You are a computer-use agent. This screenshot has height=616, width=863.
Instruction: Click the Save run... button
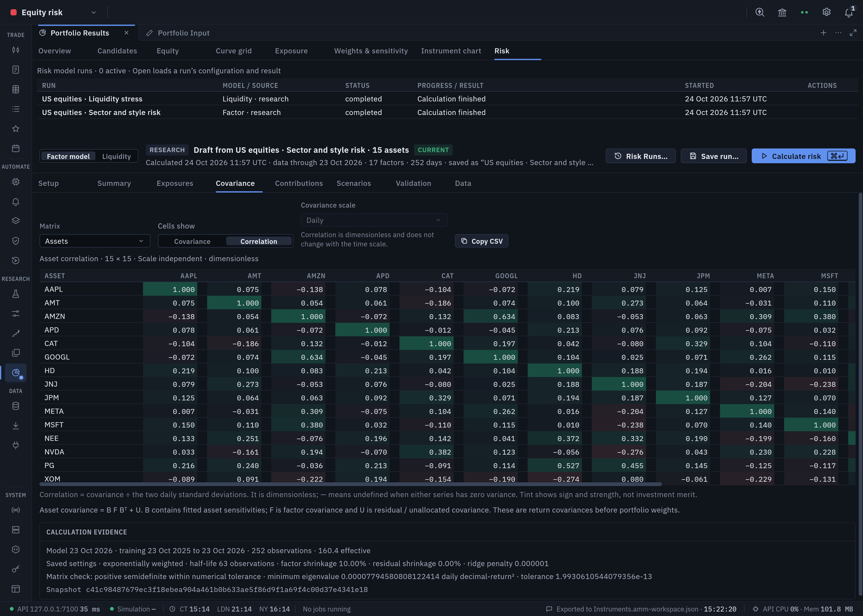[713, 156]
